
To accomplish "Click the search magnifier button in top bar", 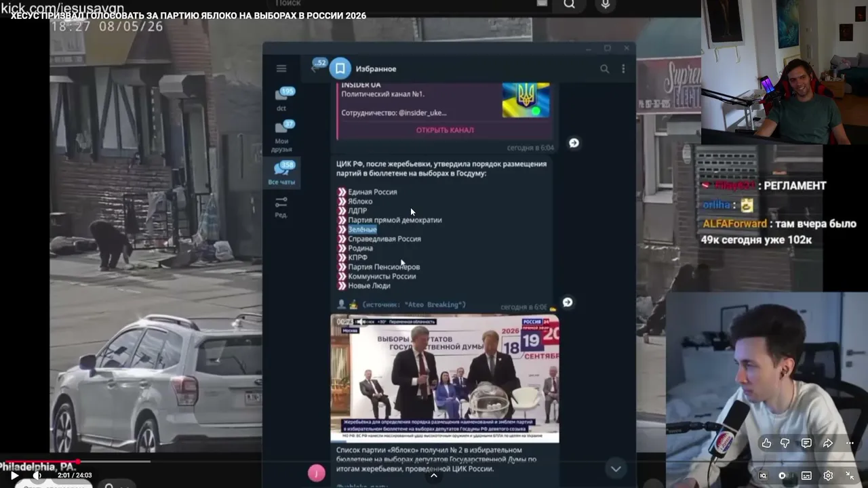I will [570, 4].
